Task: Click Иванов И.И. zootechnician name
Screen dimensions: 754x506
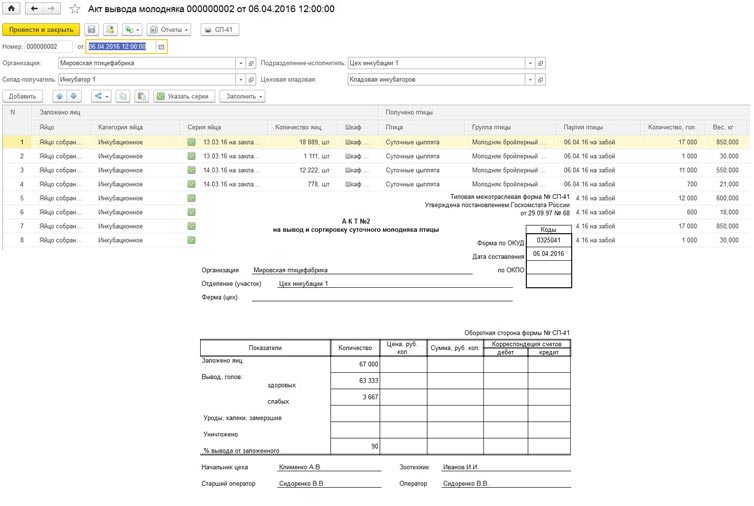Action: tap(460, 467)
